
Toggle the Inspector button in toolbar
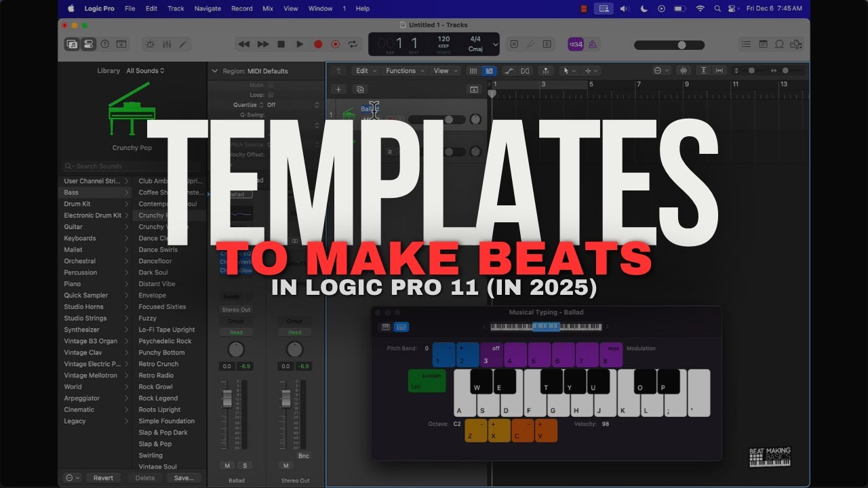[x=87, y=44]
